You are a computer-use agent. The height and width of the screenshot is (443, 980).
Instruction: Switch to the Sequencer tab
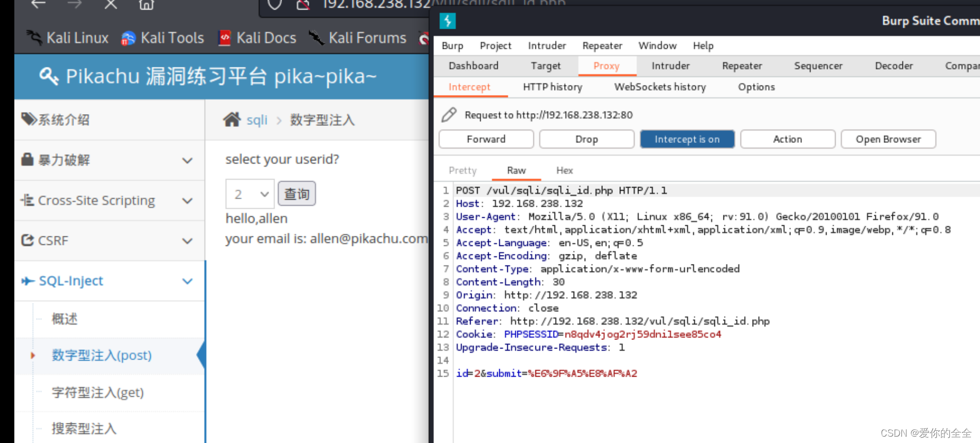tap(818, 66)
